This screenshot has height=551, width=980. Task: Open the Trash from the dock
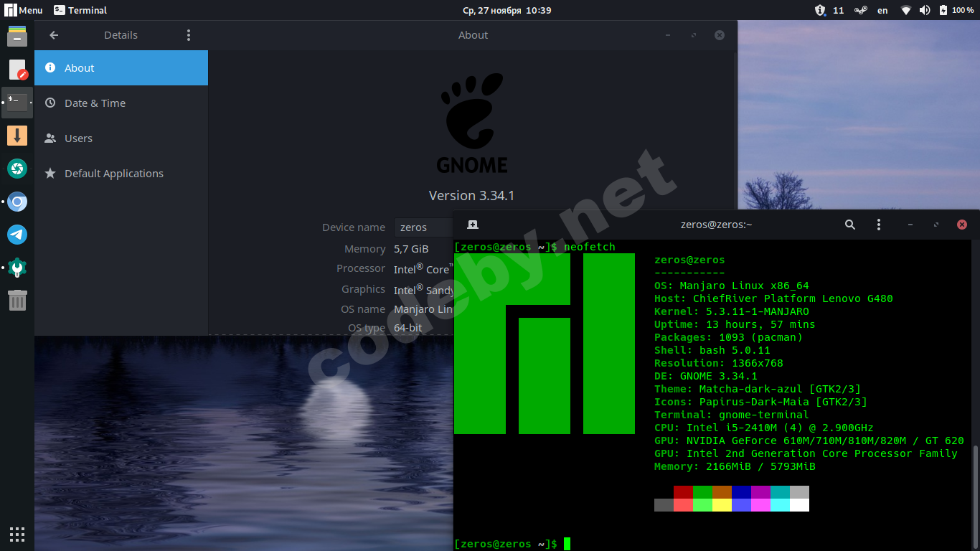(17, 300)
